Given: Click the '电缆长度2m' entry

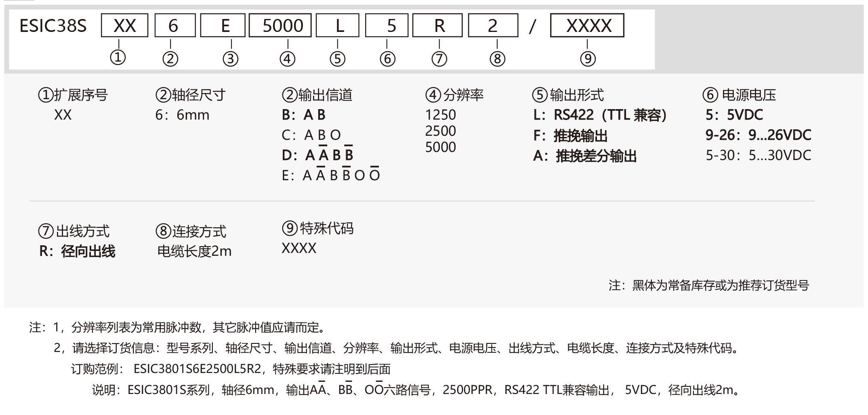Looking at the screenshot, I should (194, 251).
